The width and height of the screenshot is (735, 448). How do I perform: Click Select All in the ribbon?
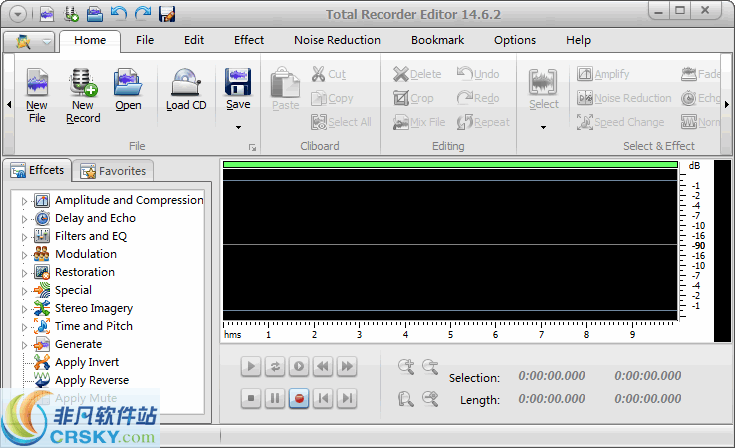pos(341,122)
